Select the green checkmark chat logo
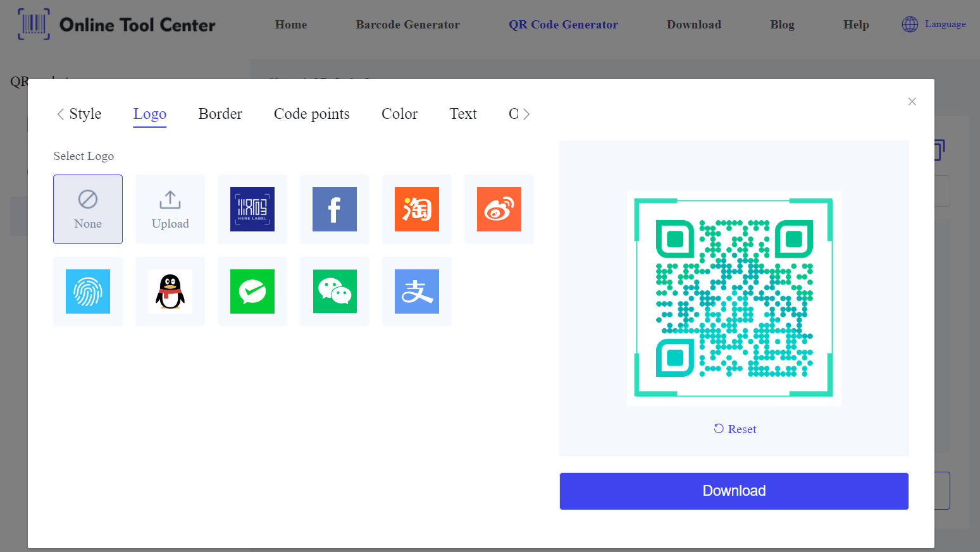The height and width of the screenshot is (552, 980). pos(252,291)
